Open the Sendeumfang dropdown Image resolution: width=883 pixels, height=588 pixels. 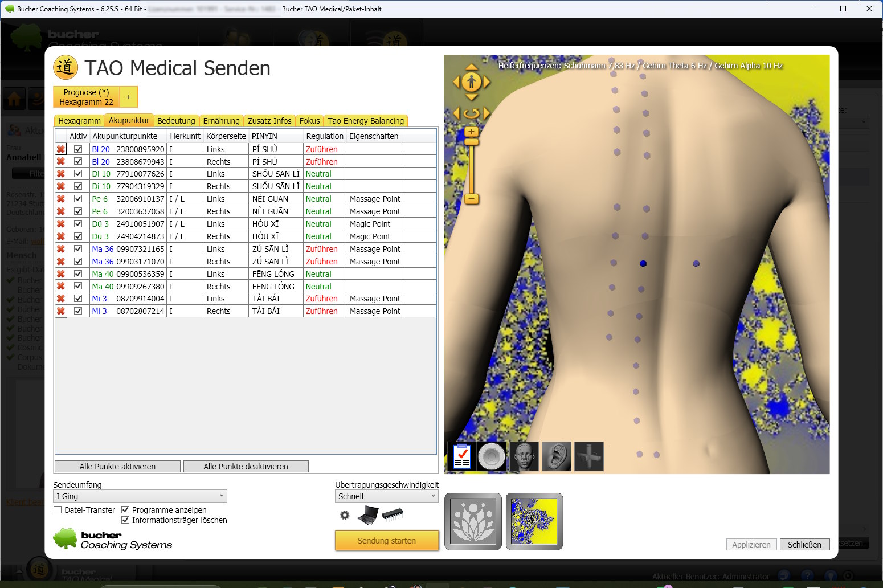[x=140, y=496]
